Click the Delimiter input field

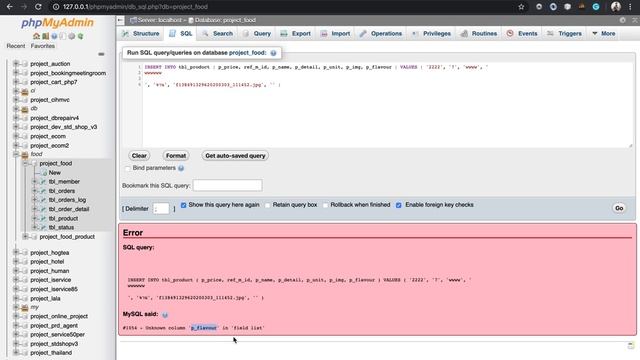point(161,209)
